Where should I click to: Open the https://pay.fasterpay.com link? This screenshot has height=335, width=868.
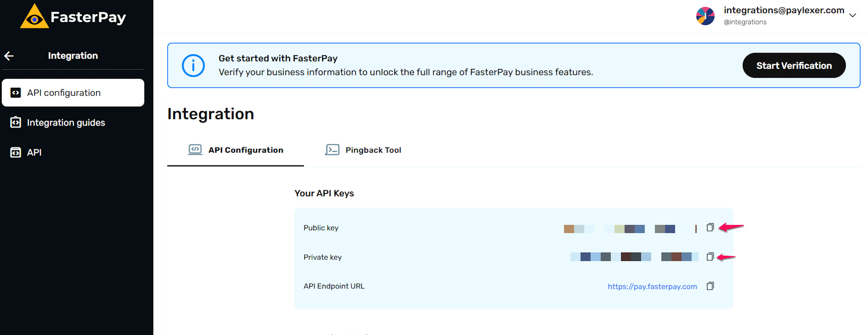point(652,286)
